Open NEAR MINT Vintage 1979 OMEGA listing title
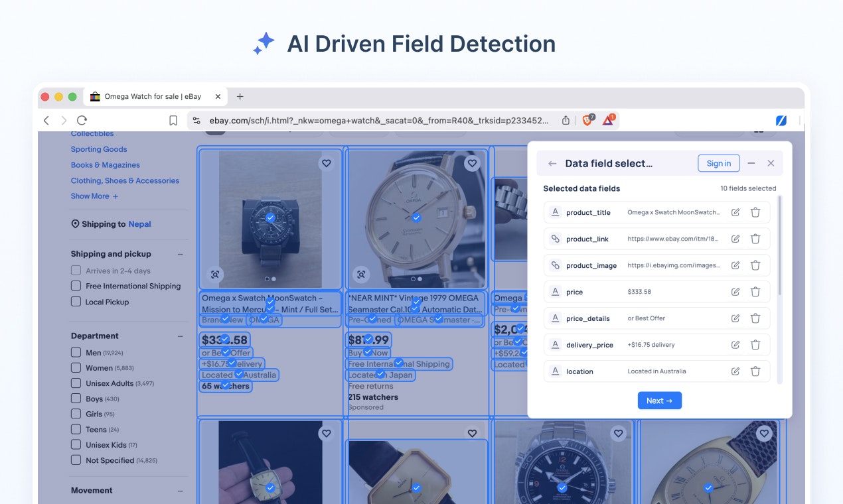This screenshot has width=843, height=504. coord(416,304)
